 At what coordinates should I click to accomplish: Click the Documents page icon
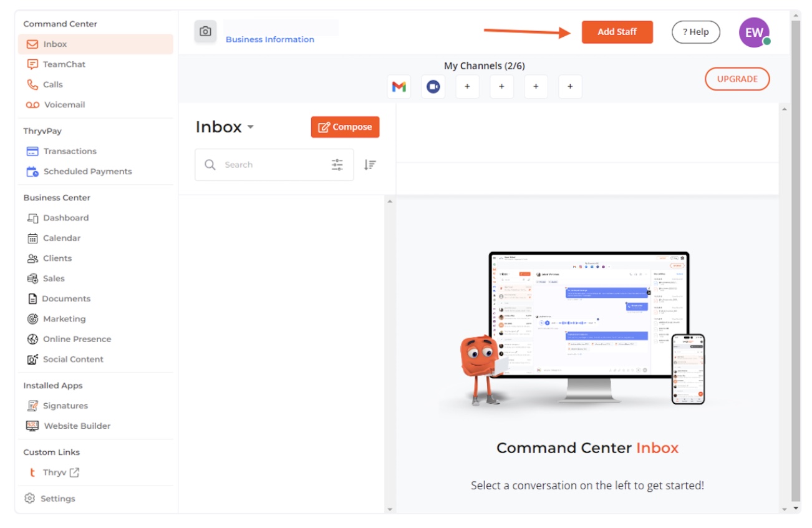32,299
